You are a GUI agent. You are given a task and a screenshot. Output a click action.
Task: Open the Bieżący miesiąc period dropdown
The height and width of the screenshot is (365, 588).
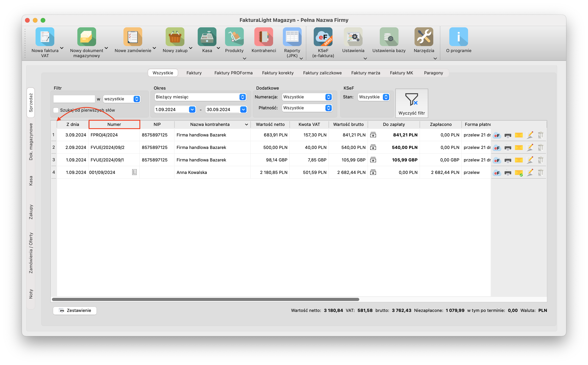pos(200,97)
